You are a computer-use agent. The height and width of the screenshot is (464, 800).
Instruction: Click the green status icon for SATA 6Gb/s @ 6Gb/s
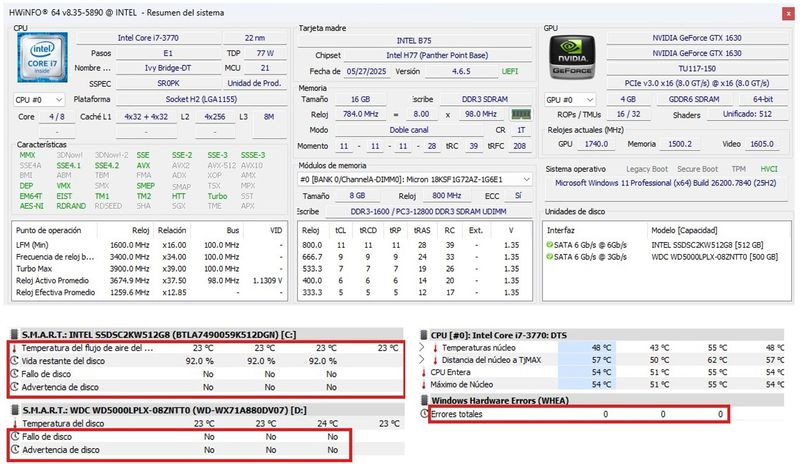549,245
